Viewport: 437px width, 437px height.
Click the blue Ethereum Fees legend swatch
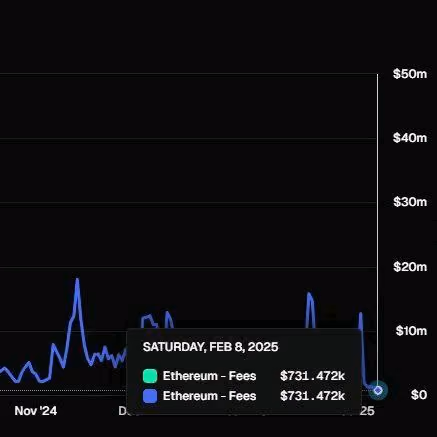150,396
